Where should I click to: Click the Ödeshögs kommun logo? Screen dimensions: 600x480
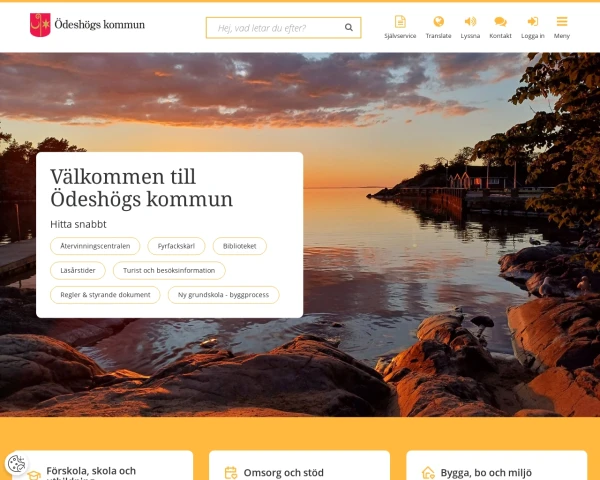click(87, 25)
